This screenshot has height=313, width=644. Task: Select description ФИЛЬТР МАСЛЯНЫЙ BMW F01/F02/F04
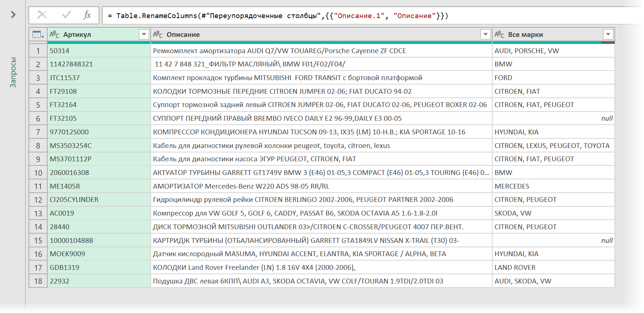321,64
